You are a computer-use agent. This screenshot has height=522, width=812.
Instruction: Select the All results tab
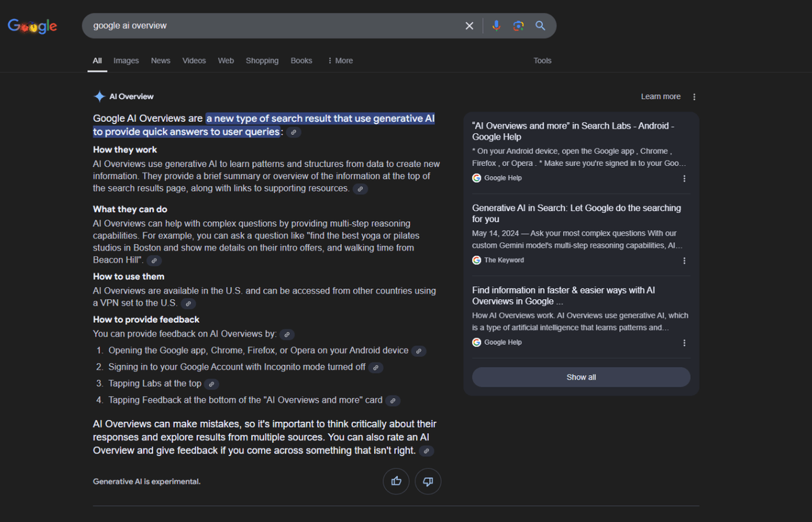(97, 61)
